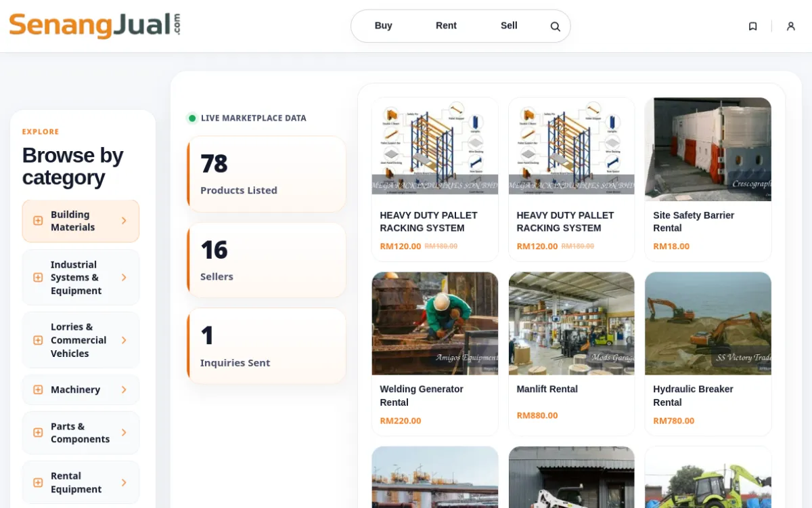
Task: Open Hydraulic Breaker Rental excavator photo
Action: point(708,324)
